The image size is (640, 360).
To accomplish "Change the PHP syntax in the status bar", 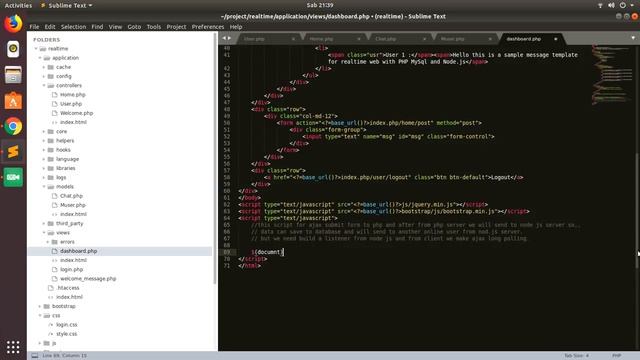I will pos(616,356).
